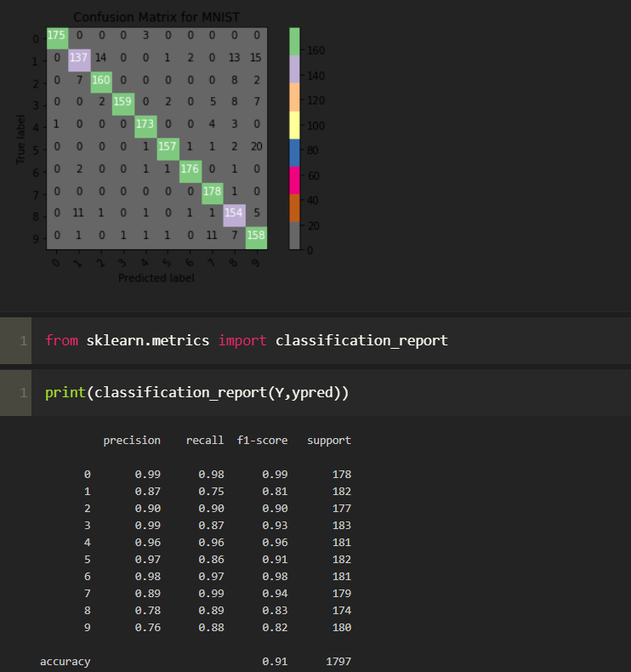The width and height of the screenshot is (631, 672).
Task: Click the blue segment of the colorbar
Action: click(294, 152)
